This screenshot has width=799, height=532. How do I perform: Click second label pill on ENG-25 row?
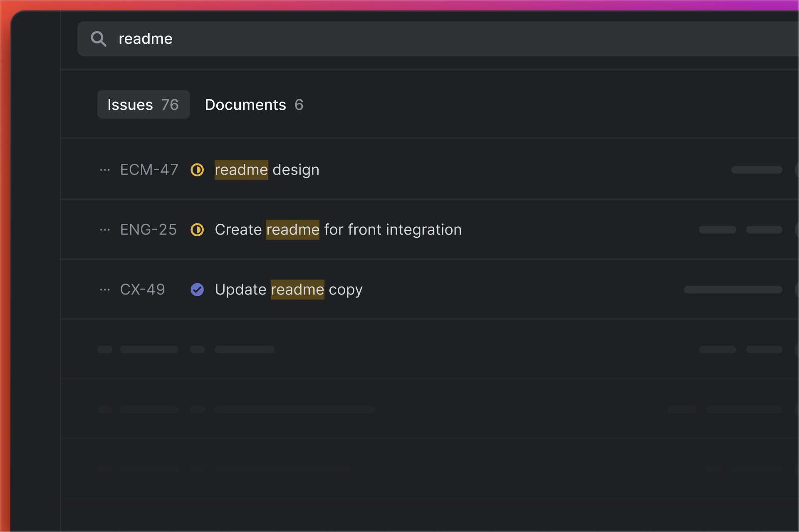tap(764, 230)
